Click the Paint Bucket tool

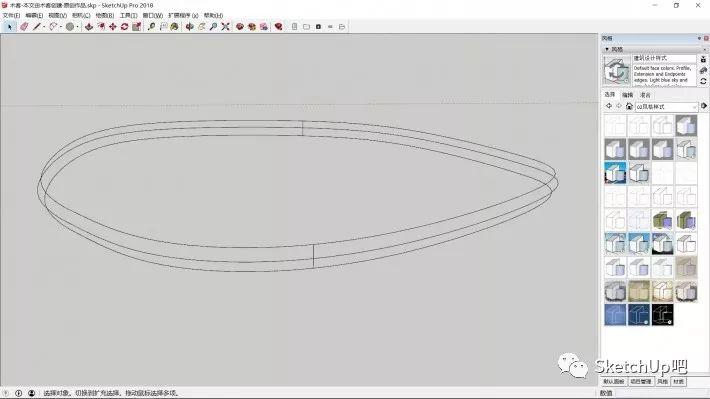coord(174,27)
